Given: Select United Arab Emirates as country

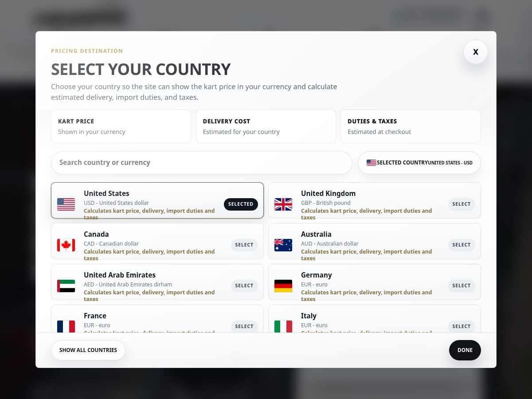Looking at the screenshot, I should [x=244, y=286].
